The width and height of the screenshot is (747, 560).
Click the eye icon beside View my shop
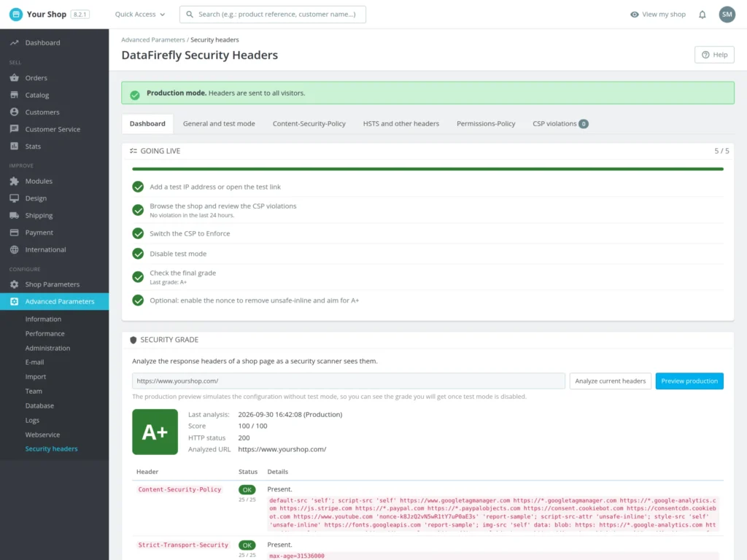pos(635,15)
